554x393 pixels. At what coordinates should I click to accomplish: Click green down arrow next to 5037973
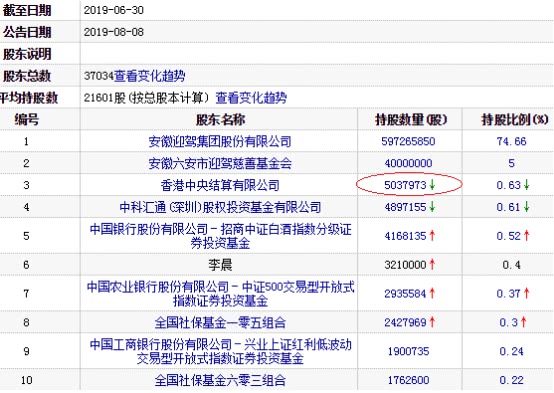432,185
